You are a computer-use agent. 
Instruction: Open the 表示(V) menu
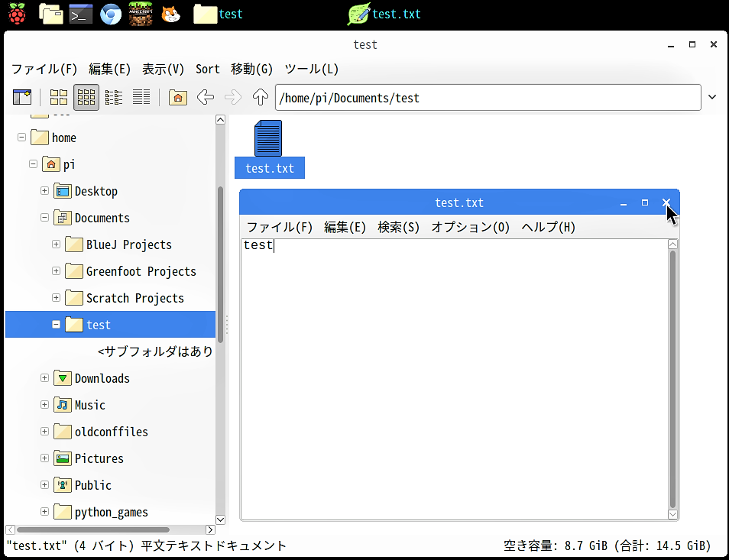pos(163,70)
